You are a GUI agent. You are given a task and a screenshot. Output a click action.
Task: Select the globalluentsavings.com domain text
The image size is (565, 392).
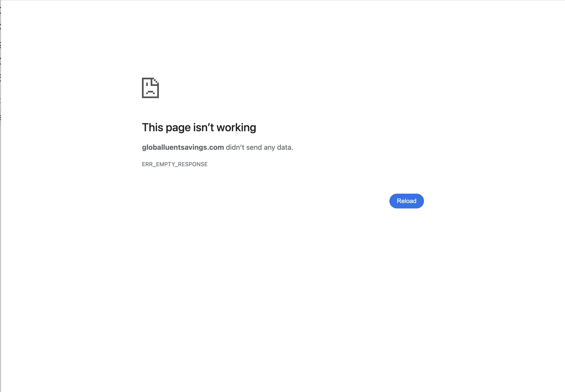pos(183,147)
